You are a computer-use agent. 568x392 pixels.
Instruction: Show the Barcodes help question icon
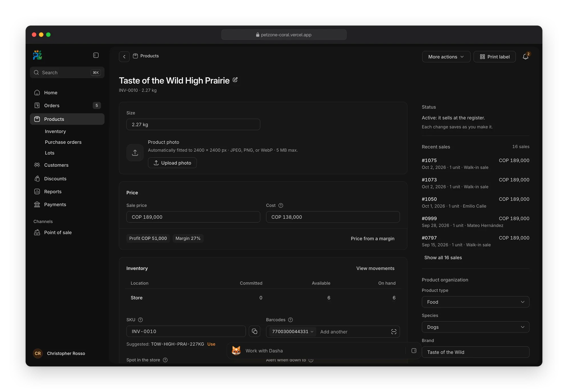[x=290, y=320]
